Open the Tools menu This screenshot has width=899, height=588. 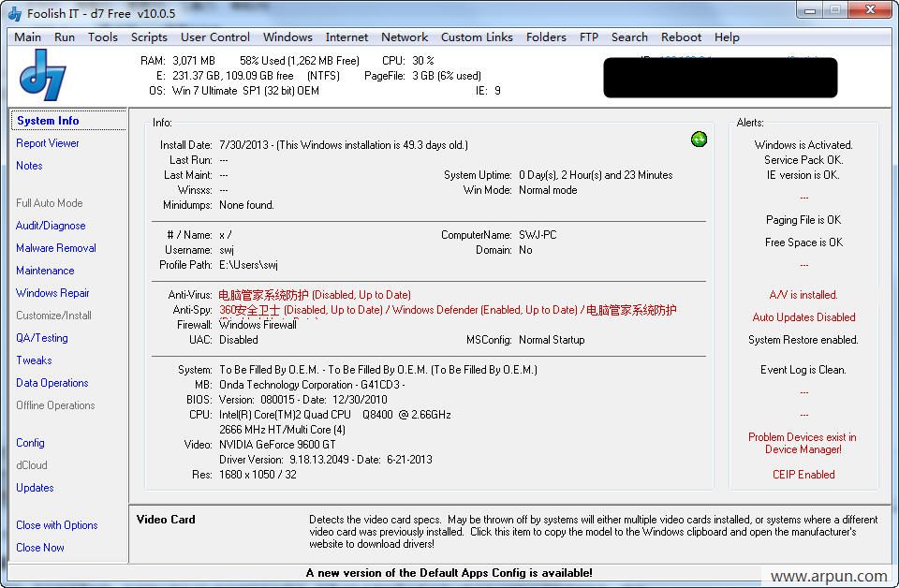(x=103, y=37)
